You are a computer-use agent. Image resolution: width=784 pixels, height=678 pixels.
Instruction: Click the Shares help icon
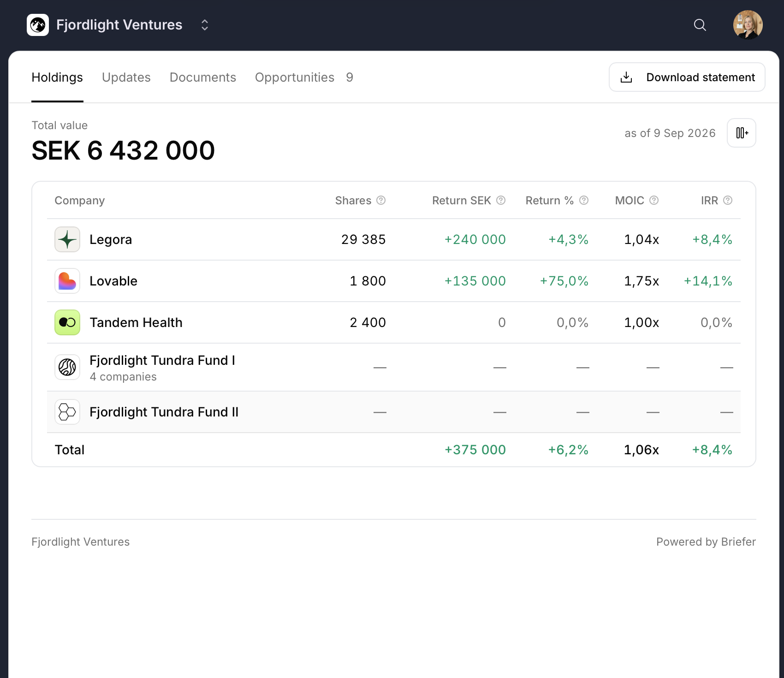[381, 200]
